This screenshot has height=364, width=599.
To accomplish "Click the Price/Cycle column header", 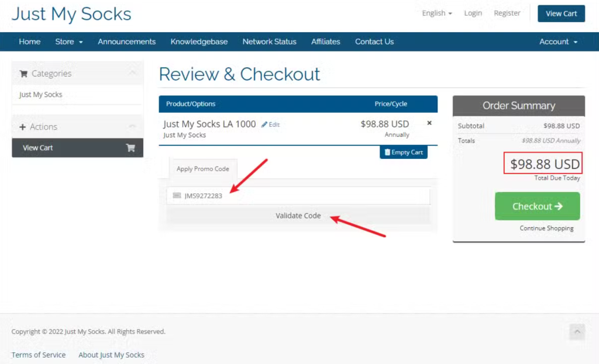I will [x=391, y=104].
